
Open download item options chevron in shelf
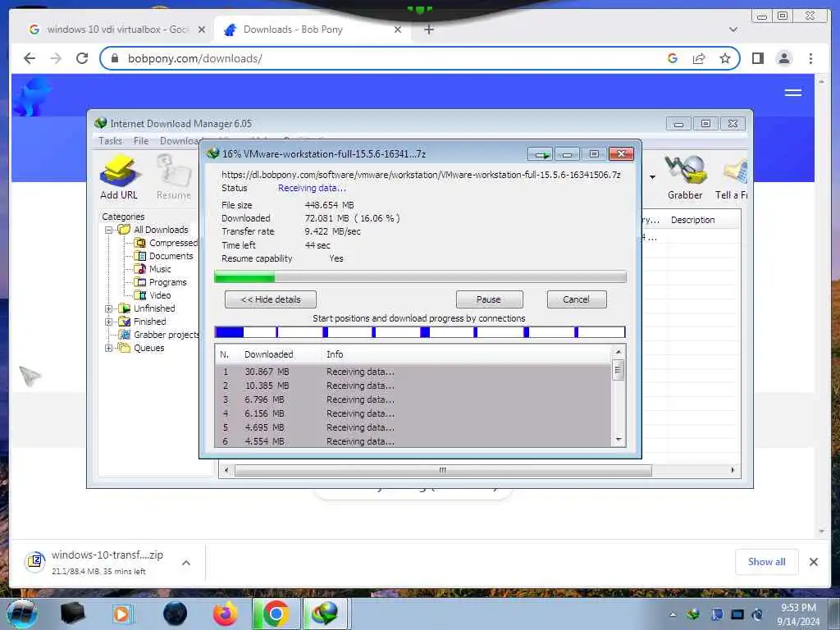pos(186,563)
